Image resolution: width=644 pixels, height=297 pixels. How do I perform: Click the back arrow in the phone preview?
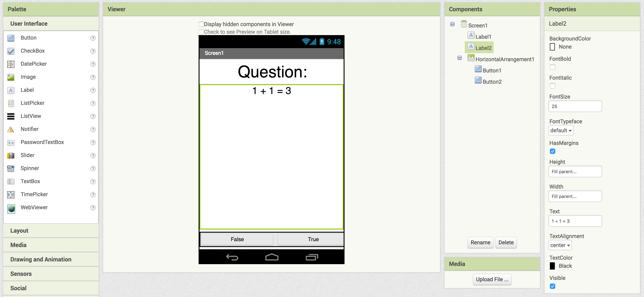tap(232, 257)
